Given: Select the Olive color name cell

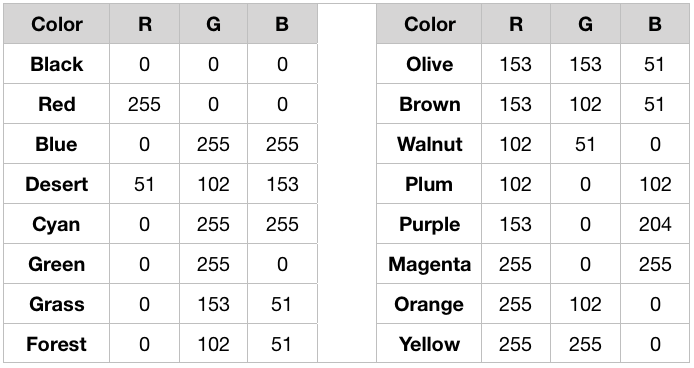Looking at the screenshot, I should [429, 64].
